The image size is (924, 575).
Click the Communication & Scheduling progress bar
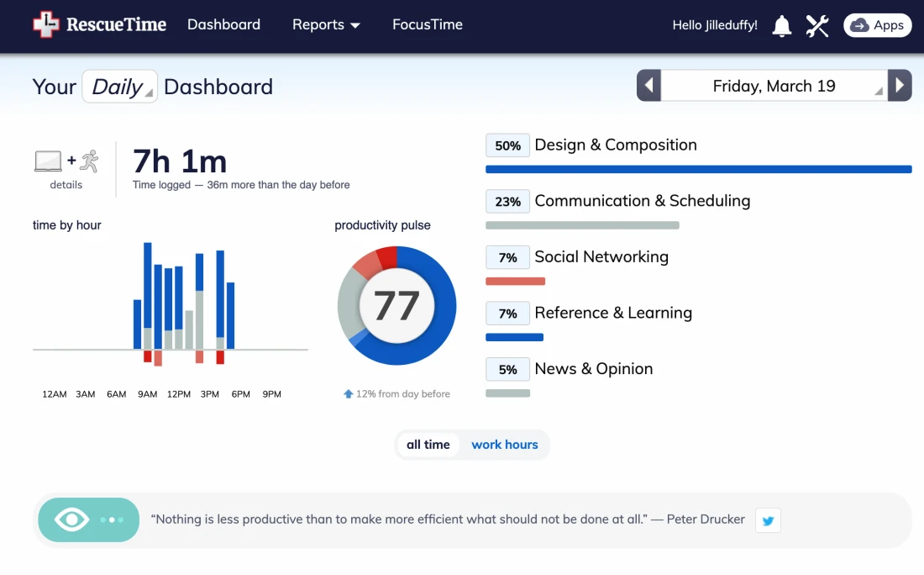(582, 225)
